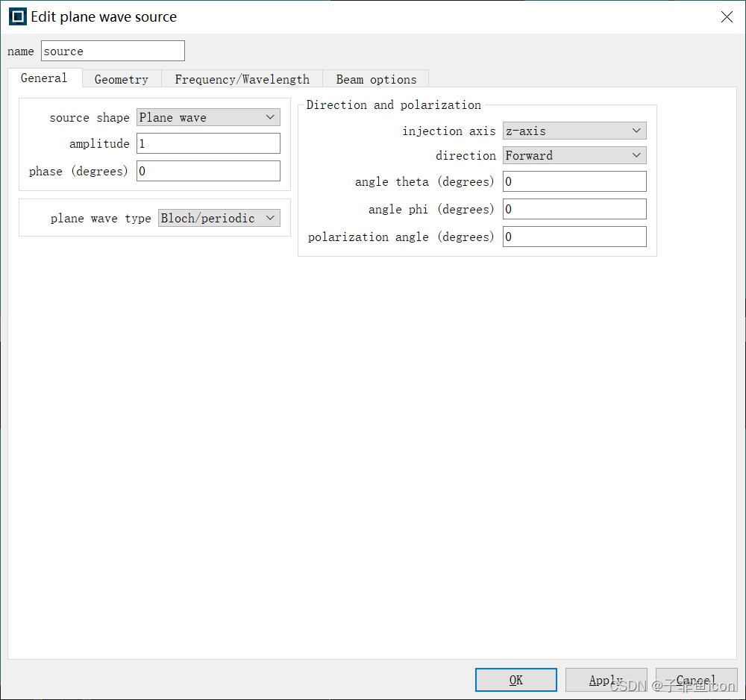Click the Cancel button
Viewport: 746px width, 700px height.
(x=696, y=680)
